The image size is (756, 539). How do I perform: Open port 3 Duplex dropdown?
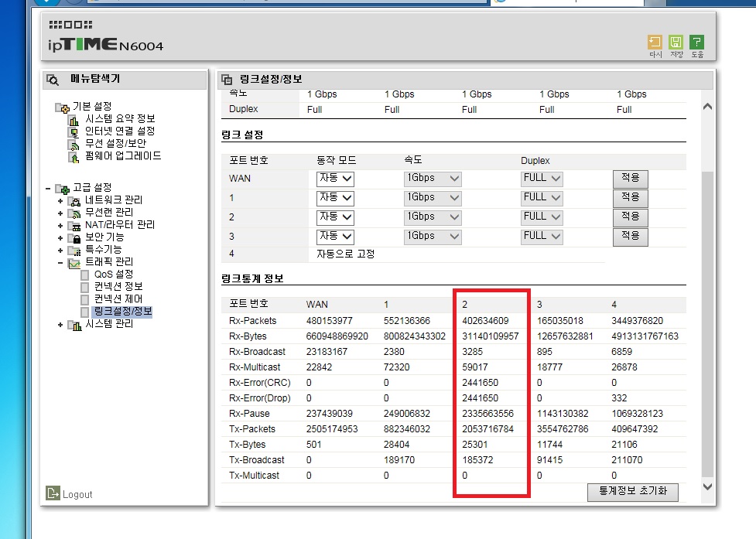[x=542, y=237]
